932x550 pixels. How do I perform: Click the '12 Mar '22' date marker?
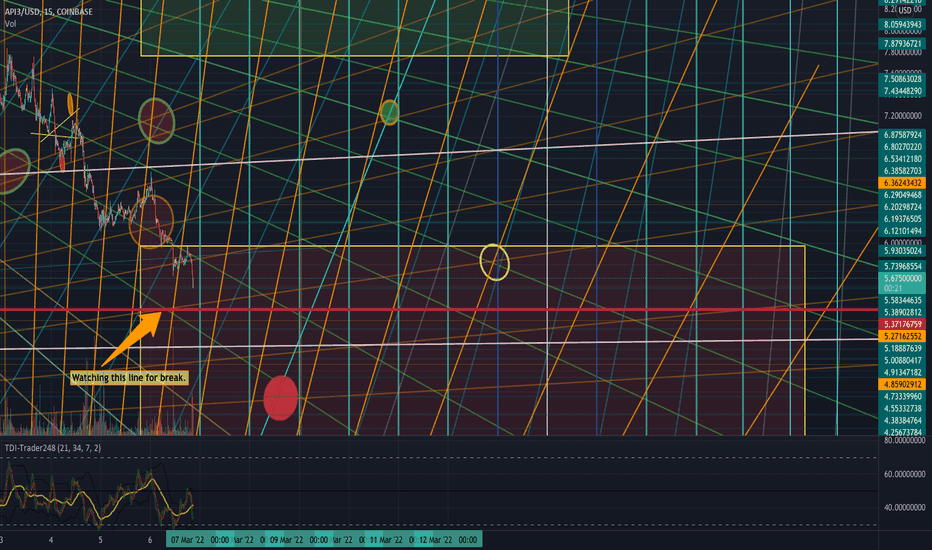(436, 540)
